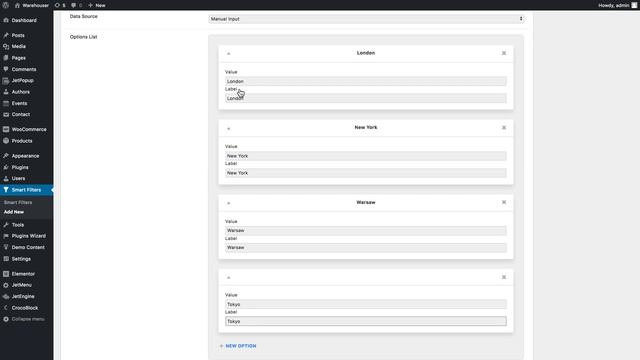This screenshot has width=640, height=360.
Task: Click the Options List label
Action: 83,37
